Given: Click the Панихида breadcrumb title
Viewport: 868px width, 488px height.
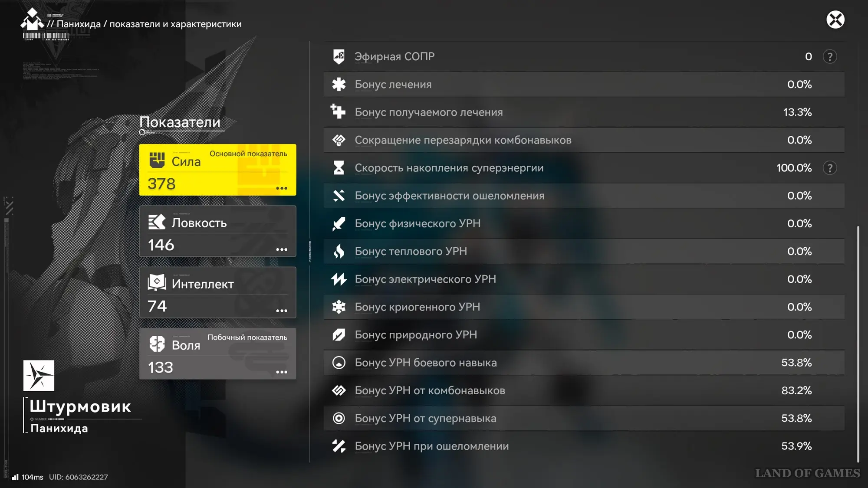Looking at the screenshot, I should point(79,24).
